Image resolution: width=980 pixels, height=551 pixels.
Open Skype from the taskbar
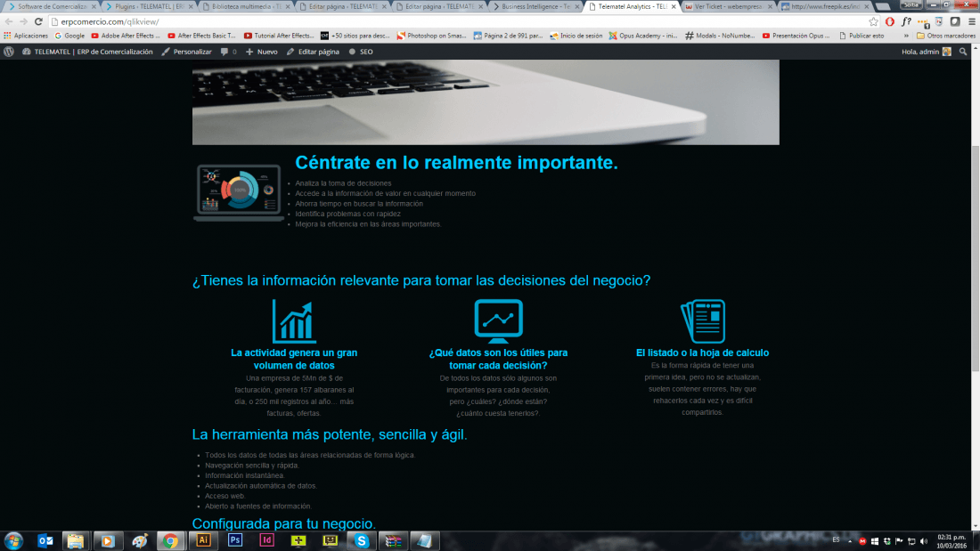pyautogui.click(x=361, y=541)
